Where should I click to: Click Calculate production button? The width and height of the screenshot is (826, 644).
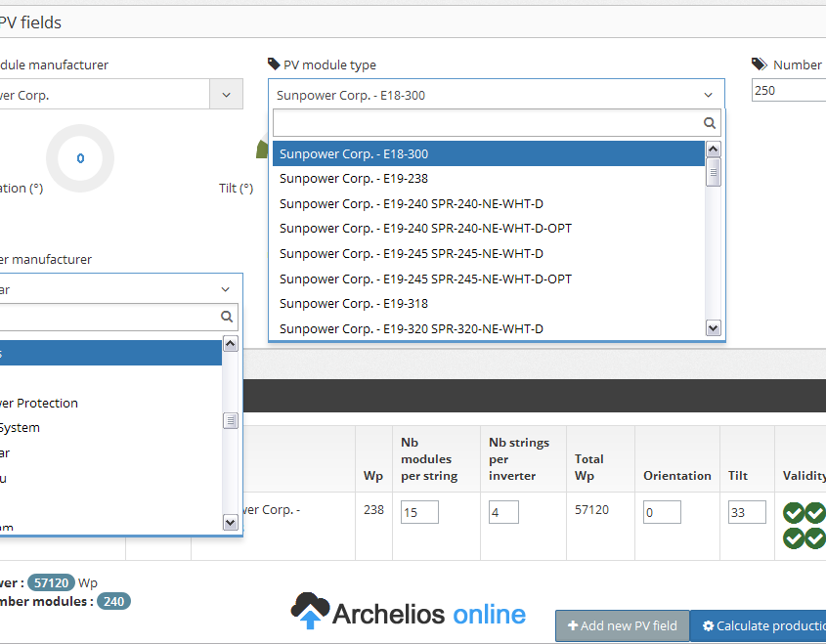[759, 625]
